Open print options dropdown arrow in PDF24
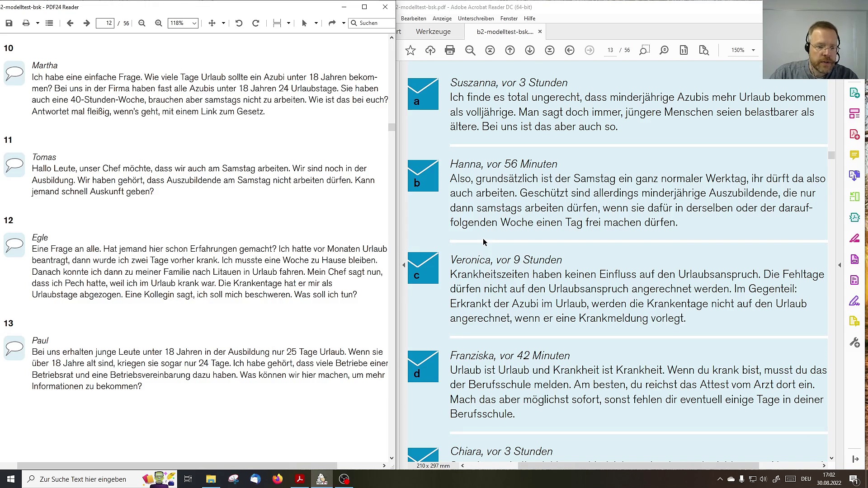Screen dimensions: 868x488 pos(38,23)
